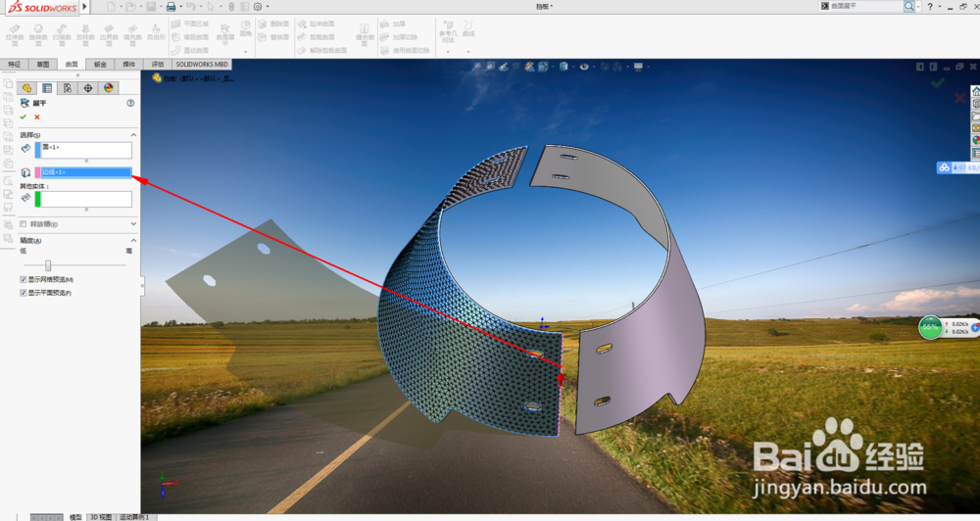Click the Save disk icon
Viewport: 980px width, 521px height.
[151, 7]
